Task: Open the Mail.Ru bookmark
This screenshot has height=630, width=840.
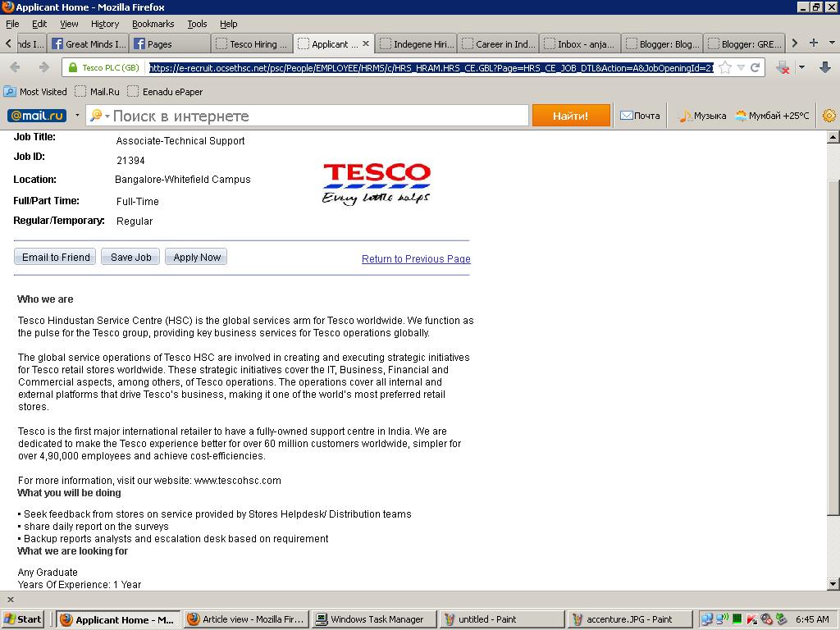Action: pyautogui.click(x=97, y=92)
